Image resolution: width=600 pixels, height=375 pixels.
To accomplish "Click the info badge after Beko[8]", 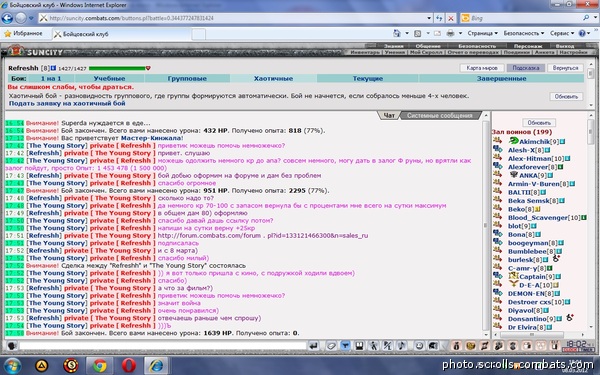I will click(537, 209).
